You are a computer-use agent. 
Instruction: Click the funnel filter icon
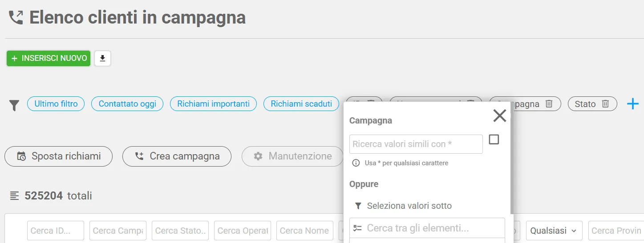[x=15, y=105]
